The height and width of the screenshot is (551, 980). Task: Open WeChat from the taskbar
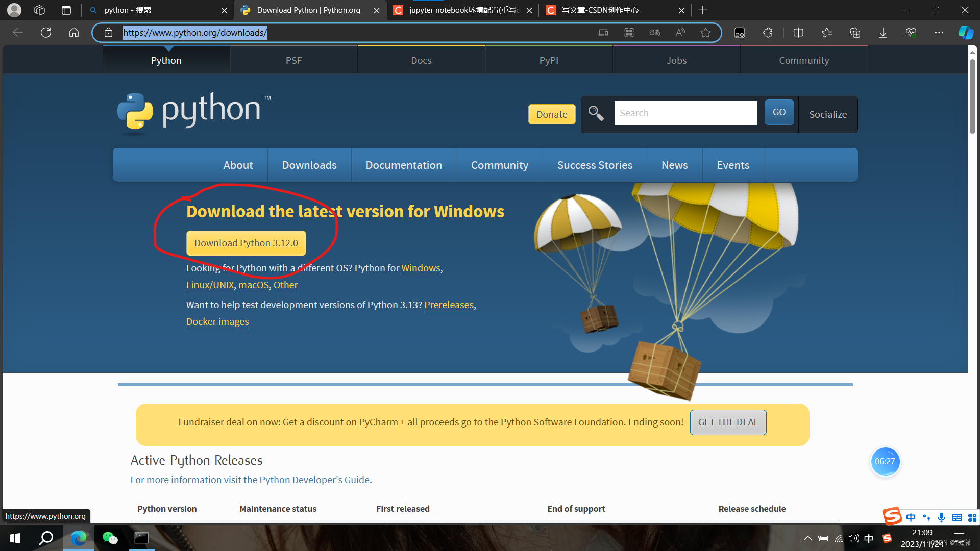pyautogui.click(x=110, y=538)
